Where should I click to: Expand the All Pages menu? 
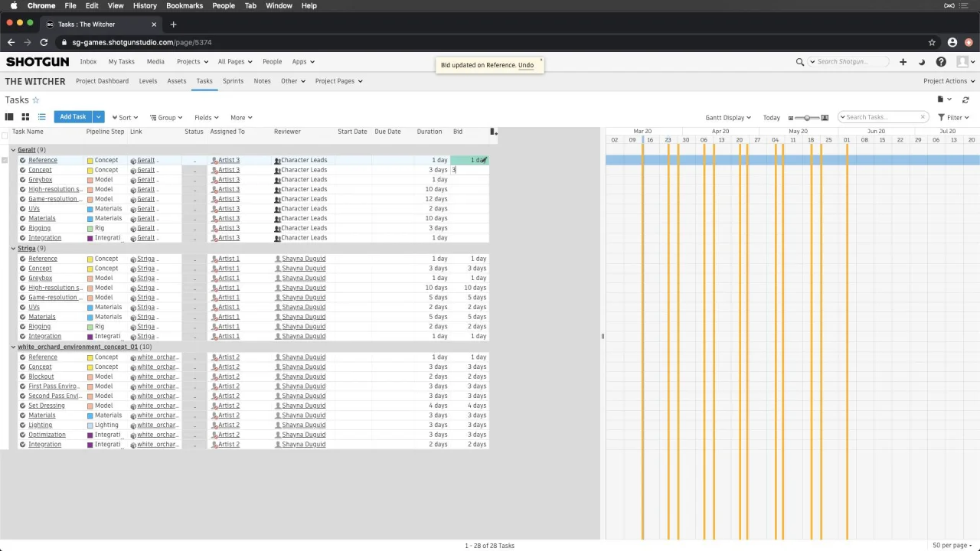pyautogui.click(x=234, y=62)
